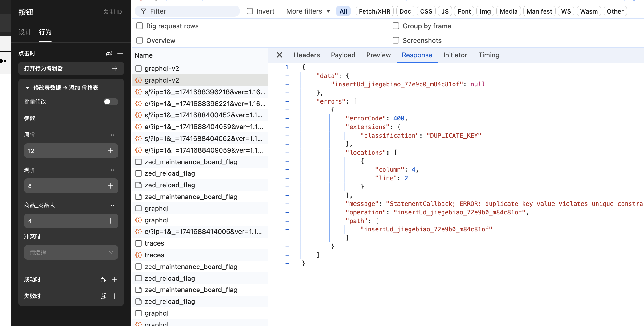The width and height of the screenshot is (644, 326).
Task: Click the copy-action icon next to 成功时
Action: [104, 279]
